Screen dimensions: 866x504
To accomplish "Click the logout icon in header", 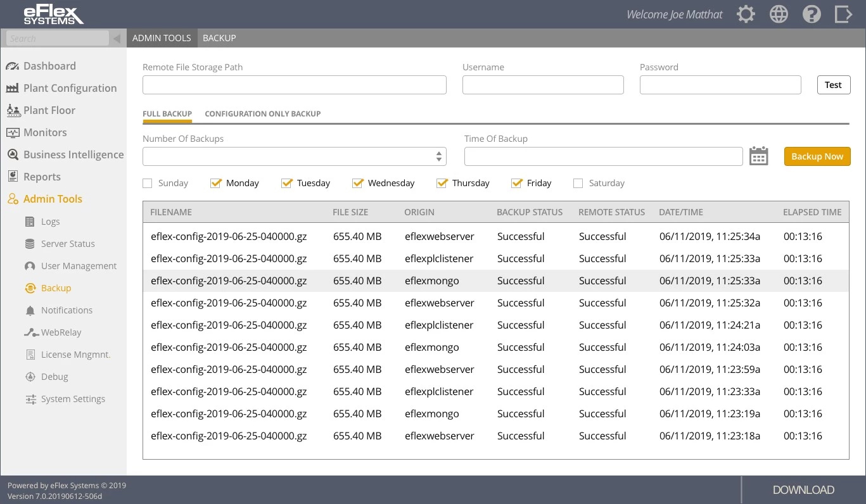I will coord(843,15).
